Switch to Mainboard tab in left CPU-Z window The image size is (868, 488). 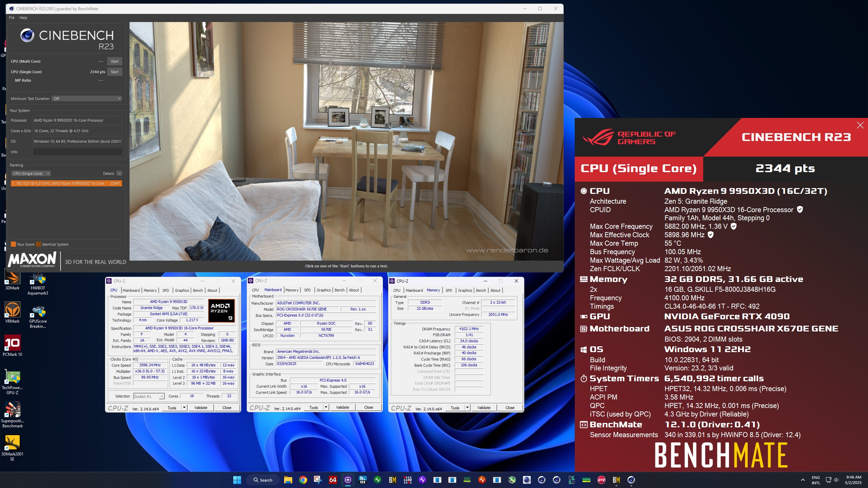[x=131, y=290]
